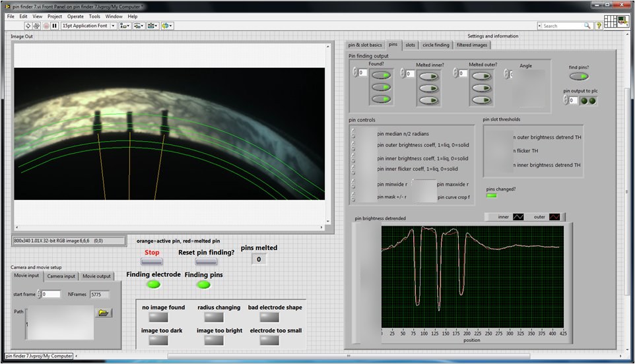Switch to the filtered images tab
635x364 pixels.
tap(472, 45)
